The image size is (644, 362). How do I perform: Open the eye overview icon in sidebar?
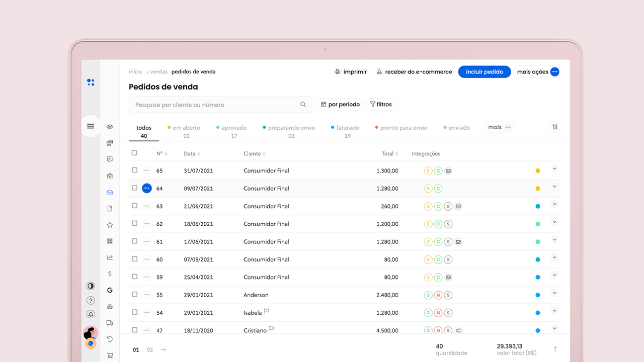110,127
